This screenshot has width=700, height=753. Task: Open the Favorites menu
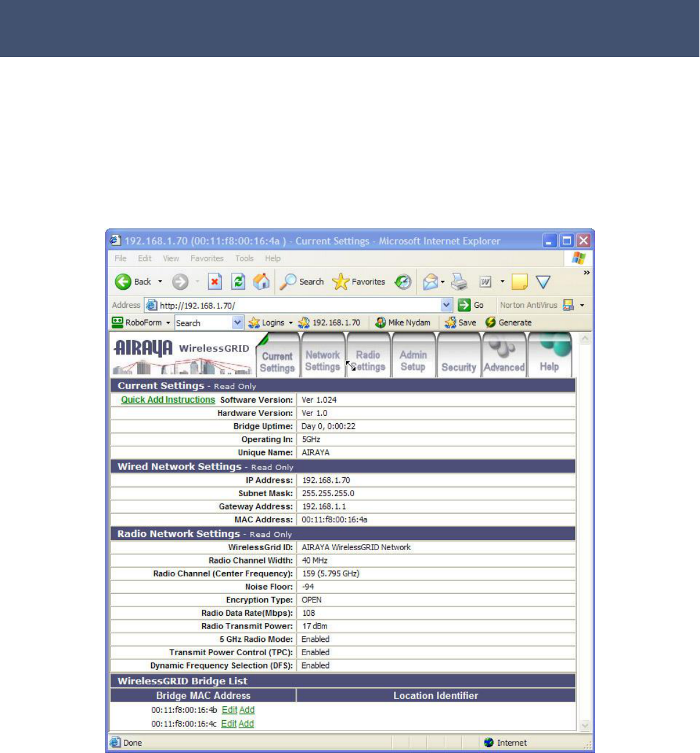pyautogui.click(x=207, y=258)
